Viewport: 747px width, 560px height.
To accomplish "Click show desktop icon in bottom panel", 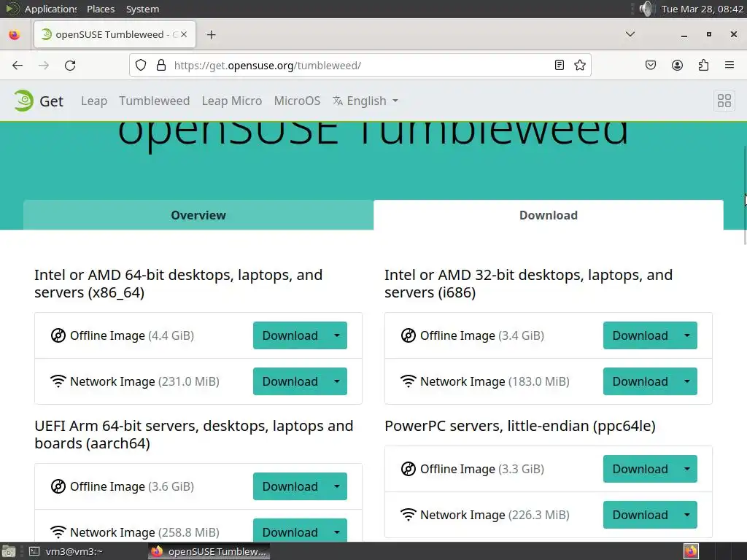I will point(9,551).
